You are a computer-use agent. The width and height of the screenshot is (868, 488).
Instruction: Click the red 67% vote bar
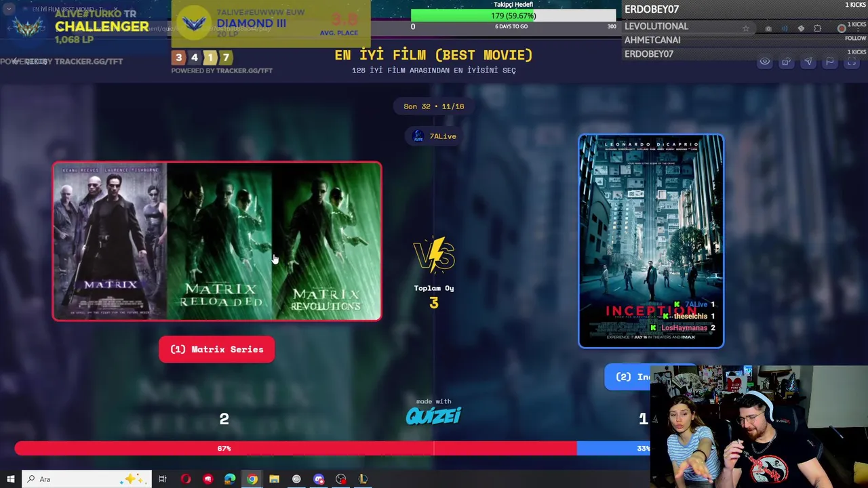[295, 448]
